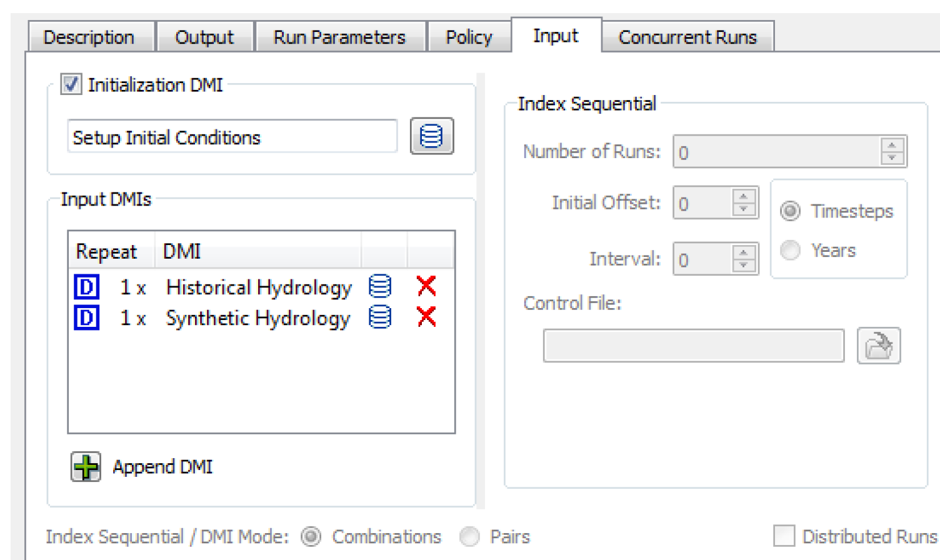Screen dimensions: 940x560
Task: Uncheck the Initialization DMI checkbox
Action: pyautogui.click(x=71, y=84)
